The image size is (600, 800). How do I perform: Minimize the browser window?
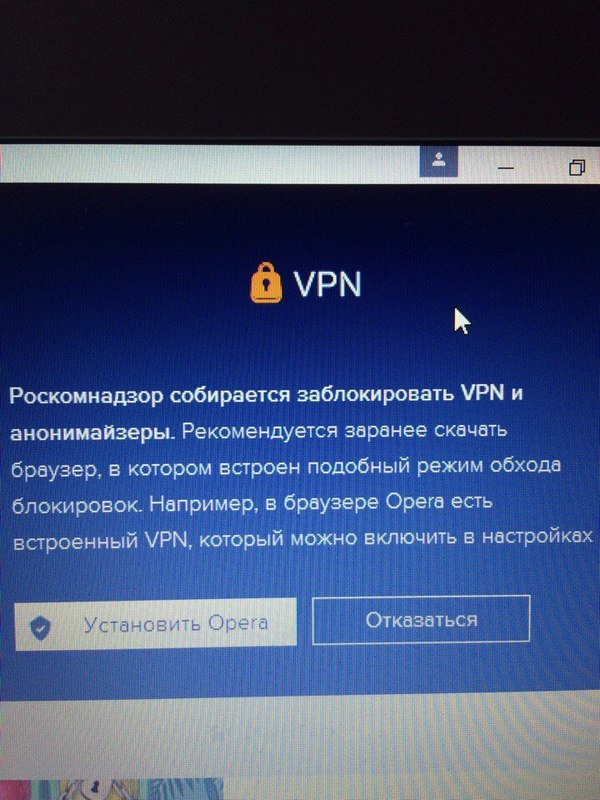(505, 168)
